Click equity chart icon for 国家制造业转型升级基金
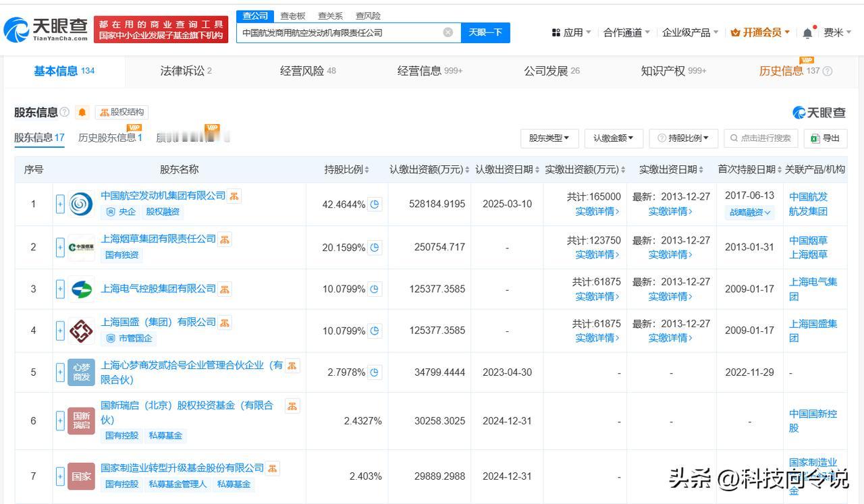The width and height of the screenshot is (864, 504). tap(272, 468)
